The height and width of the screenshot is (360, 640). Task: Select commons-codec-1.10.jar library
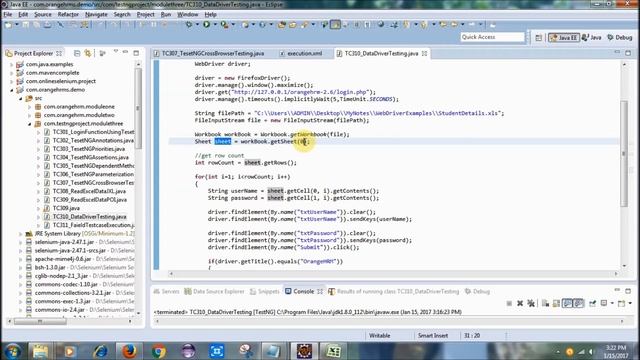tap(66, 284)
